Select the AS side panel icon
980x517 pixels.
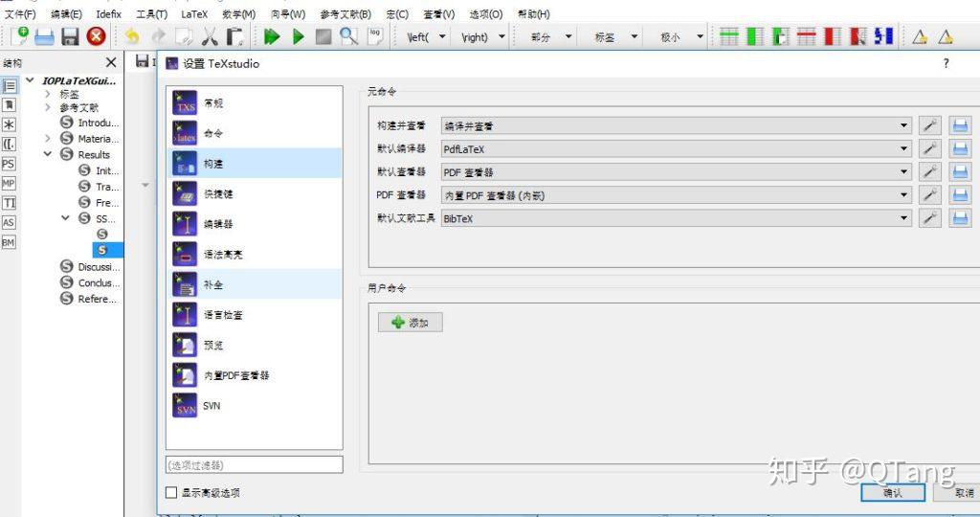pos(9,222)
